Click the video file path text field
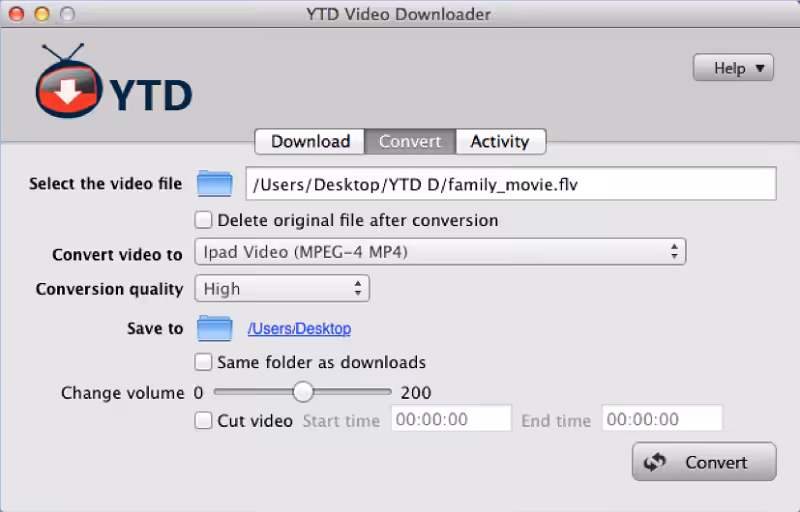 [x=510, y=184]
